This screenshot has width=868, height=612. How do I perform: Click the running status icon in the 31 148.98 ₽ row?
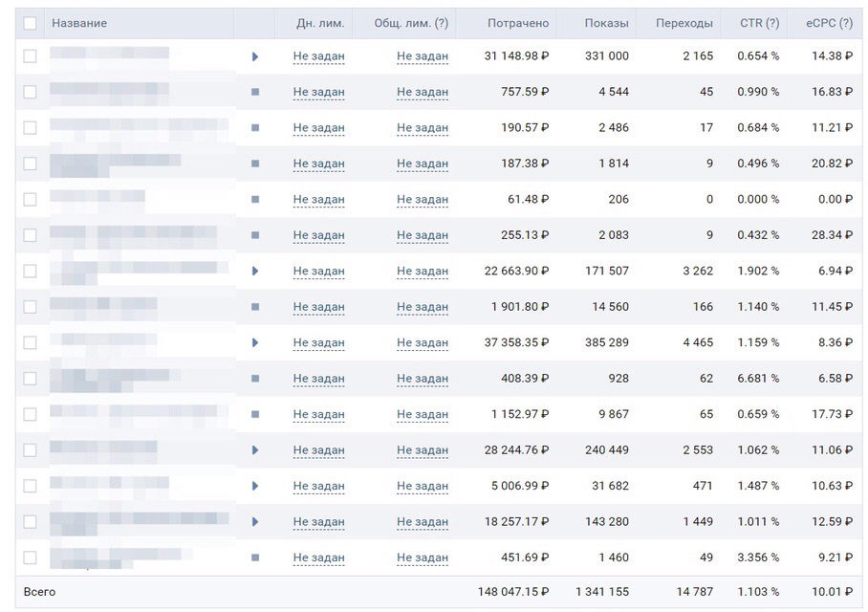pyautogui.click(x=255, y=56)
